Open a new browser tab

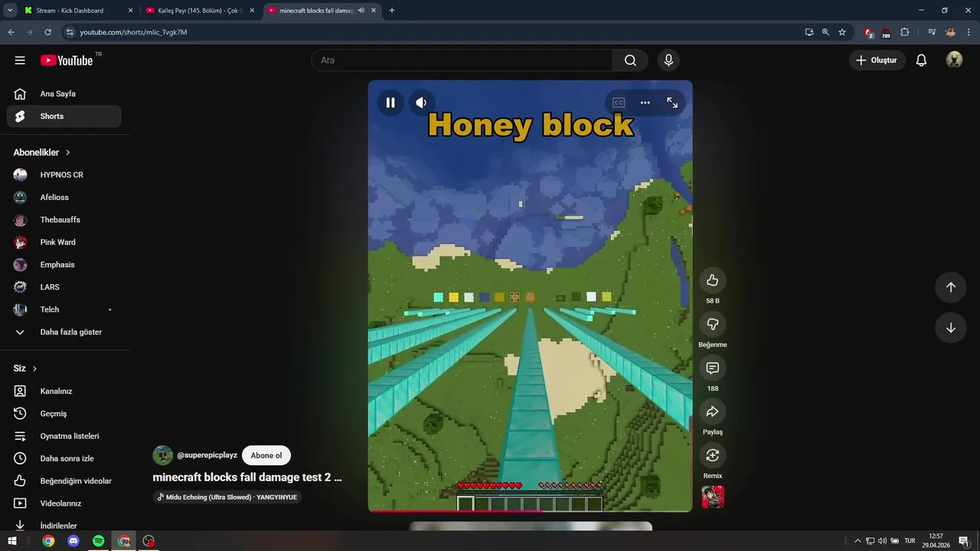392,11
